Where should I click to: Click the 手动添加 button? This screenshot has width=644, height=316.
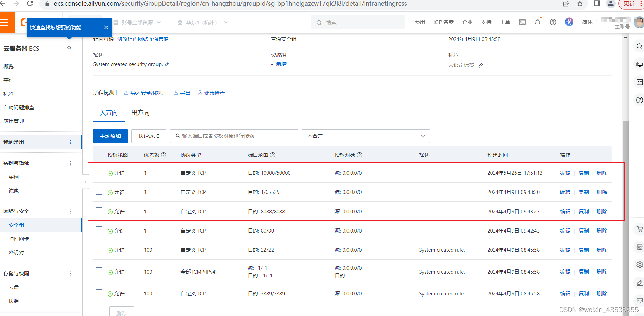click(110, 136)
